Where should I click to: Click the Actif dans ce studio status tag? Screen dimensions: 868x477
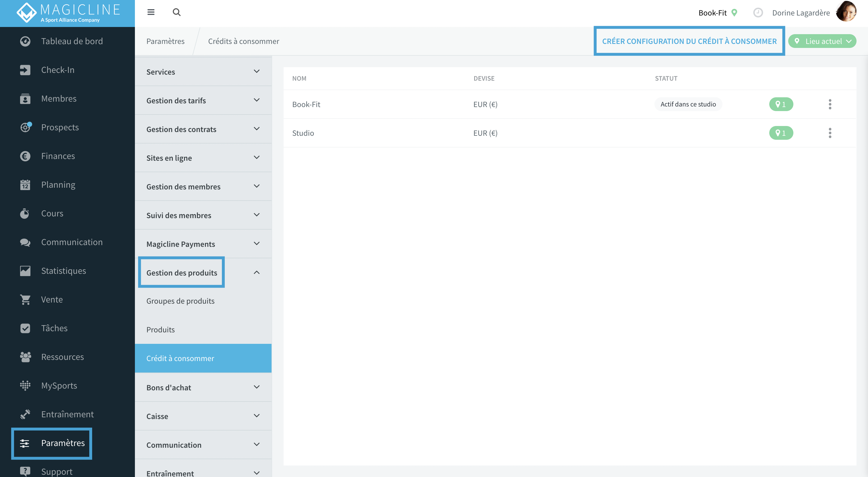point(688,104)
